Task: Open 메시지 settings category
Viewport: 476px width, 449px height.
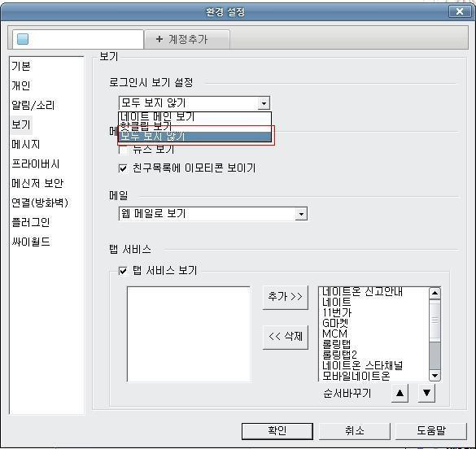Action: (26, 144)
